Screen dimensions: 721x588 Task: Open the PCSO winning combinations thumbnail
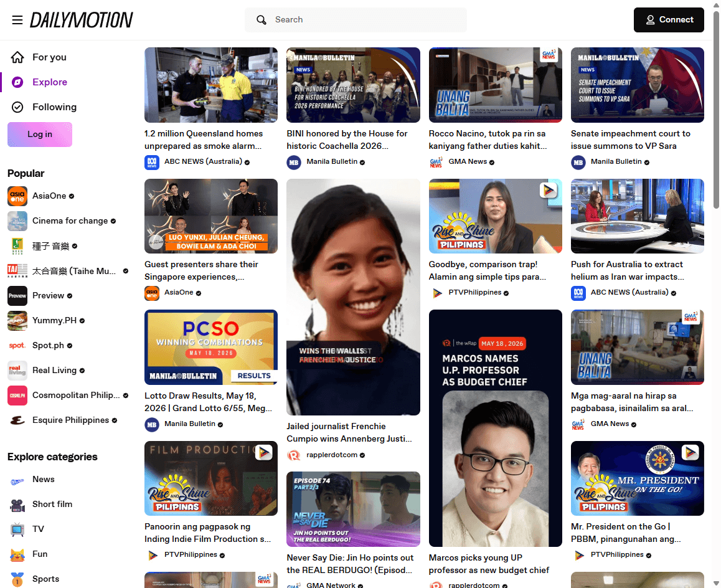tap(211, 348)
